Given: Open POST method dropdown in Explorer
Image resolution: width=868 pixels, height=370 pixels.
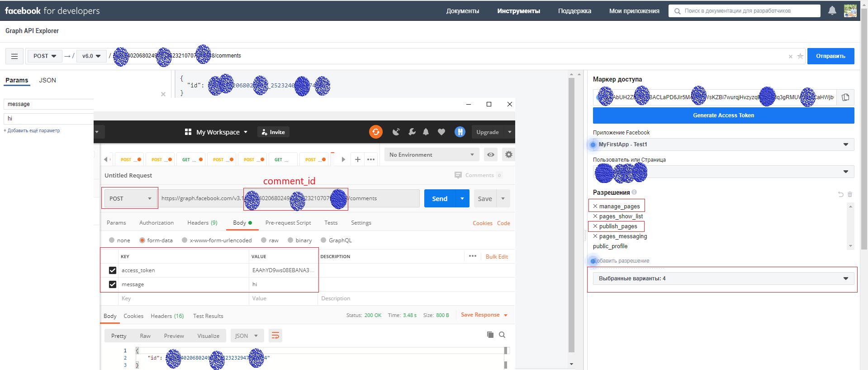Looking at the screenshot, I should tap(45, 56).
